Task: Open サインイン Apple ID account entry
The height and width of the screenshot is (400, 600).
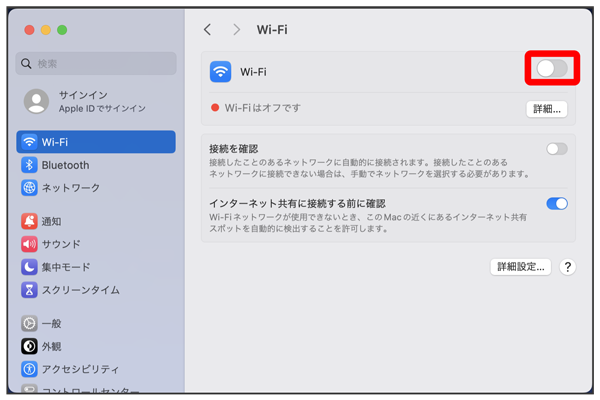Action: coord(96,100)
